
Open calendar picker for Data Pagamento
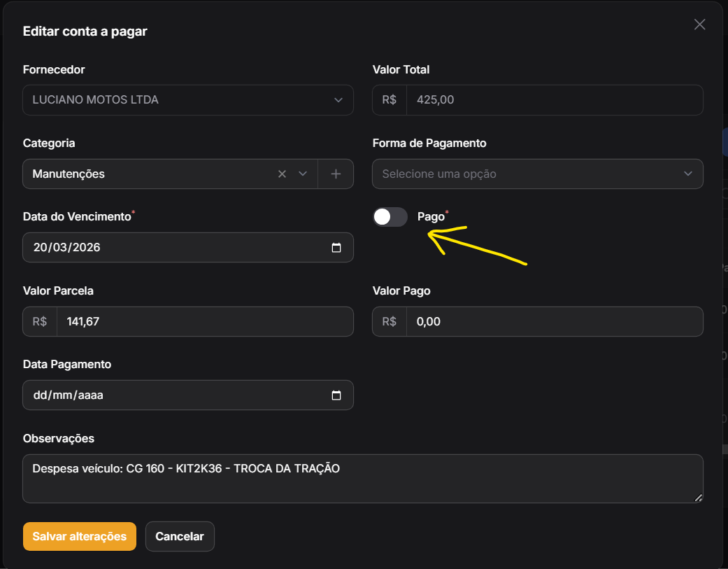(x=336, y=395)
